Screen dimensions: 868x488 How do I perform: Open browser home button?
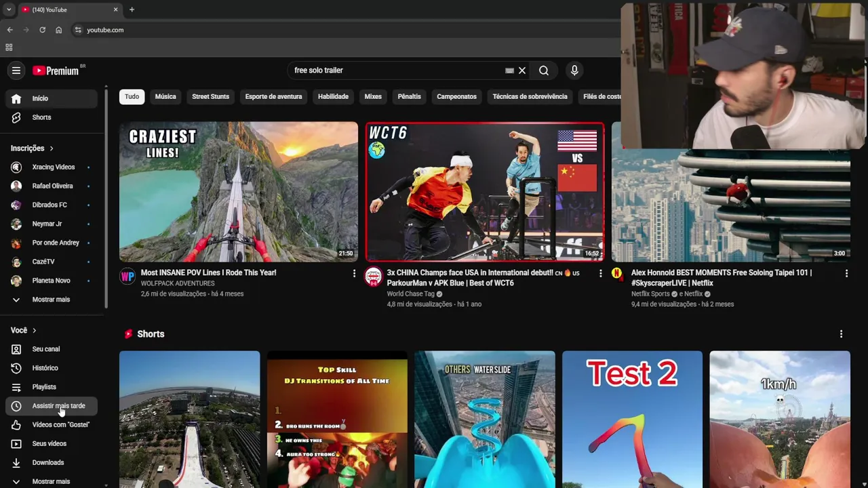58,30
